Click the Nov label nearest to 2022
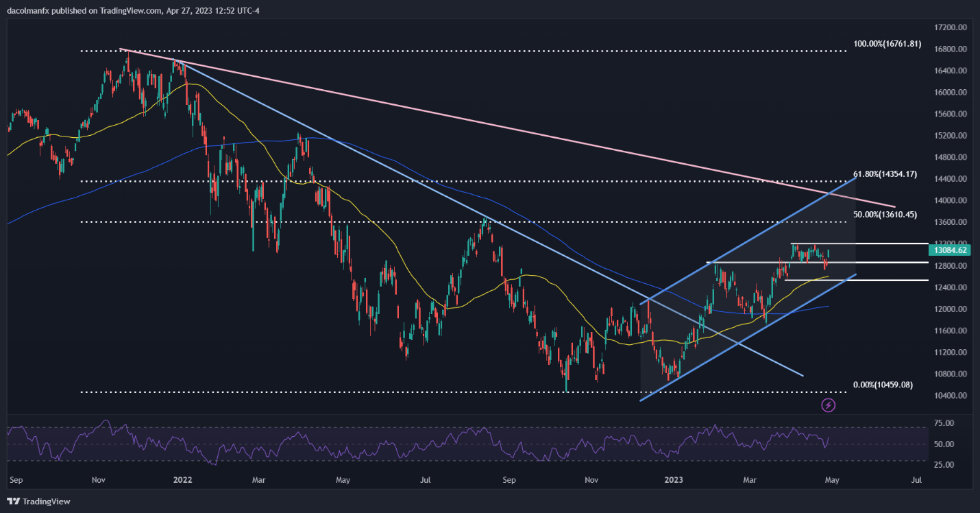Image resolution: width=980 pixels, height=513 pixels. pos(98,481)
